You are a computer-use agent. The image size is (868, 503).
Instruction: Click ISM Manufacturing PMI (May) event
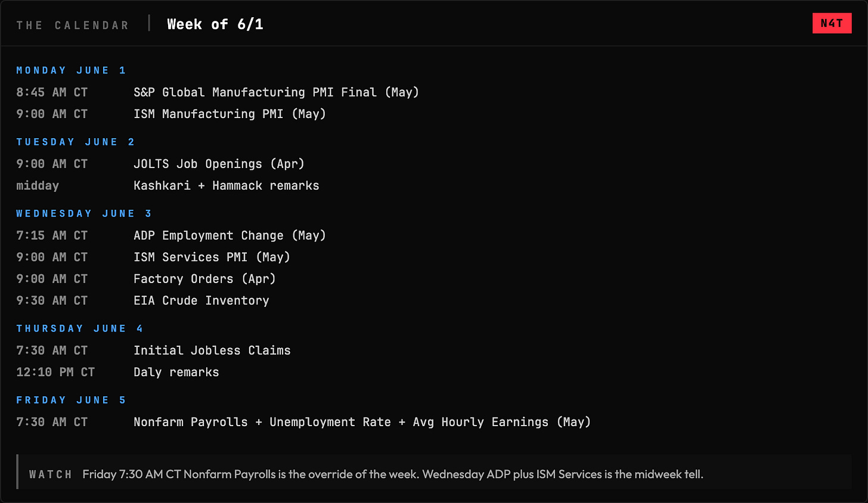pyautogui.click(x=230, y=114)
